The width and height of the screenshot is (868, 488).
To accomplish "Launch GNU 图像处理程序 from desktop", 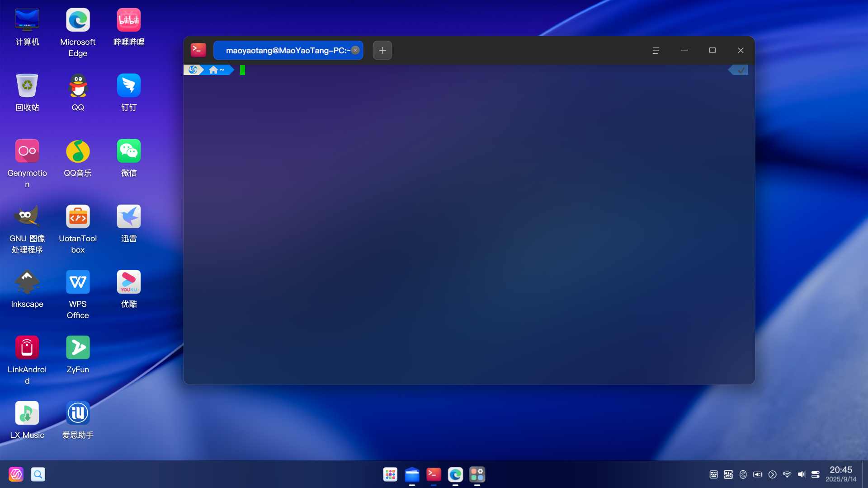I will pyautogui.click(x=27, y=229).
